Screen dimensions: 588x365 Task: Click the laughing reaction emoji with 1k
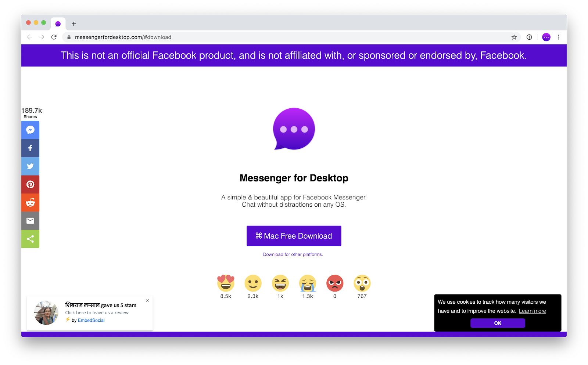(x=280, y=283)
